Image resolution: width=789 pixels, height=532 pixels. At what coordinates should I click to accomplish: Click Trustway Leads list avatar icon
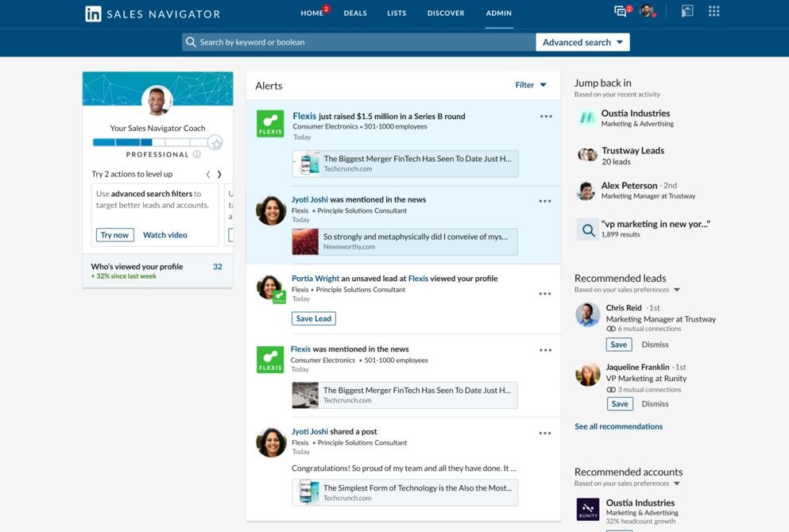coord(587,155)
